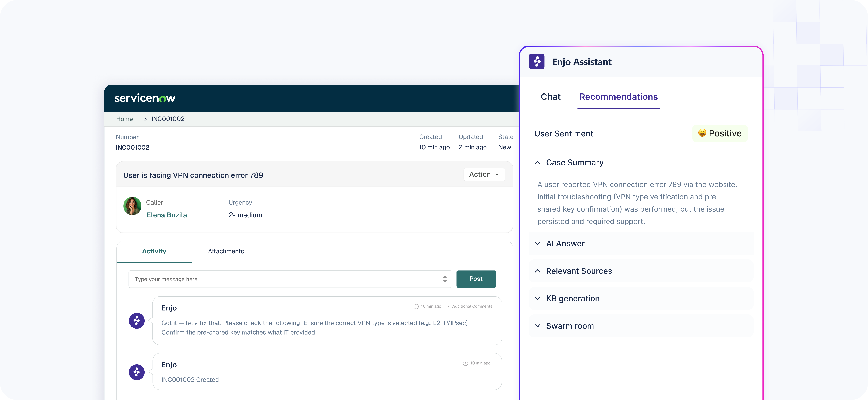868x400 pixels.
Task: Click the breadcrumb chevron before INC001002
Action: coord(145,119)
